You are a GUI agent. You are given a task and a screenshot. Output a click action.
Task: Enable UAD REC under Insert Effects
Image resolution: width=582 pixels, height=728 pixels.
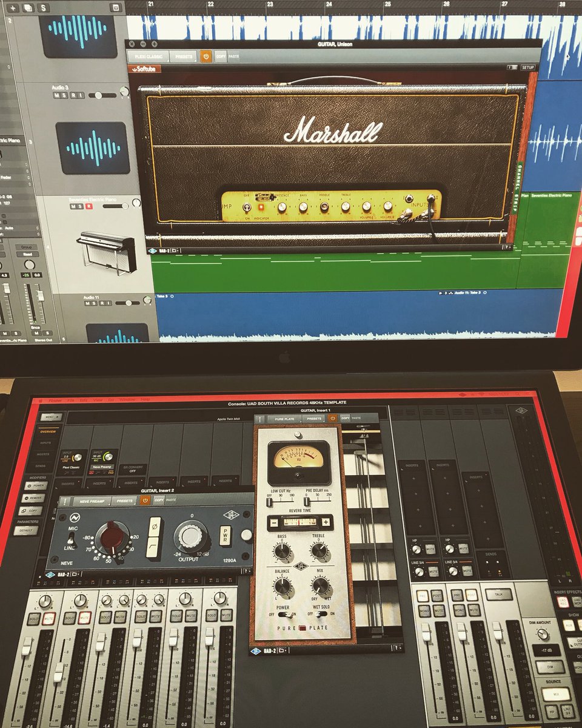pos(563,601)
